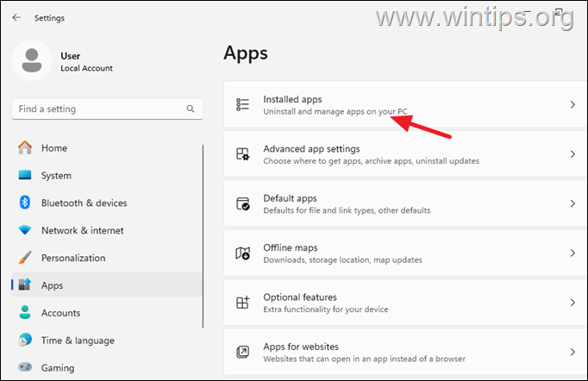Click 'Websites that can open in an app' text
588x381 pixels.
pyautogui.click(x=365, y=359)
